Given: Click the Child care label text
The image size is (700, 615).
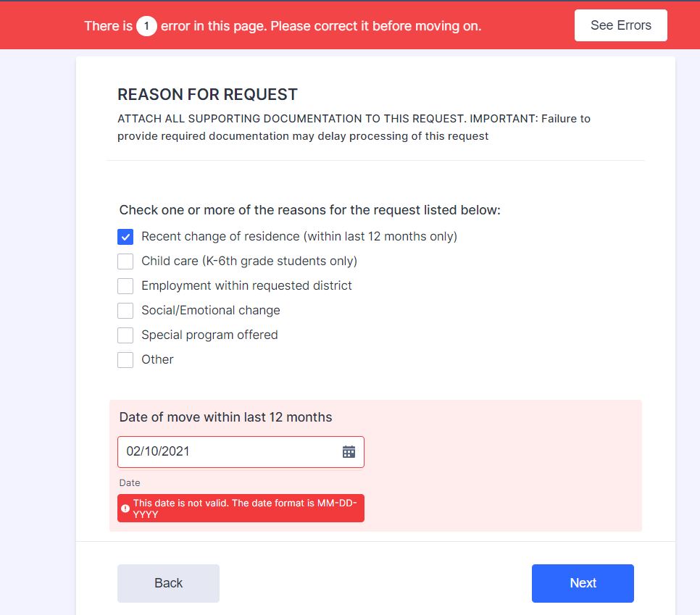Looking at the screenshot, I should pyautogui.click(x=249, y=261).
